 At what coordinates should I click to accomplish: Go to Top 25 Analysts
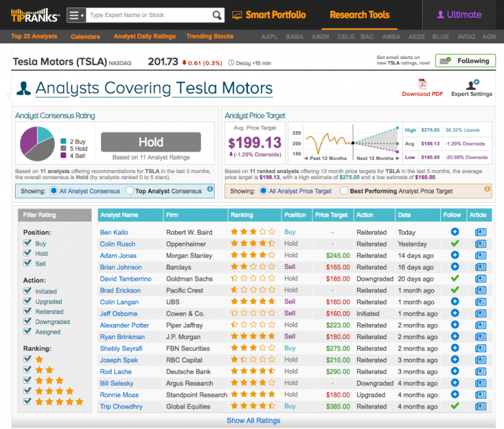pos(34,36)
